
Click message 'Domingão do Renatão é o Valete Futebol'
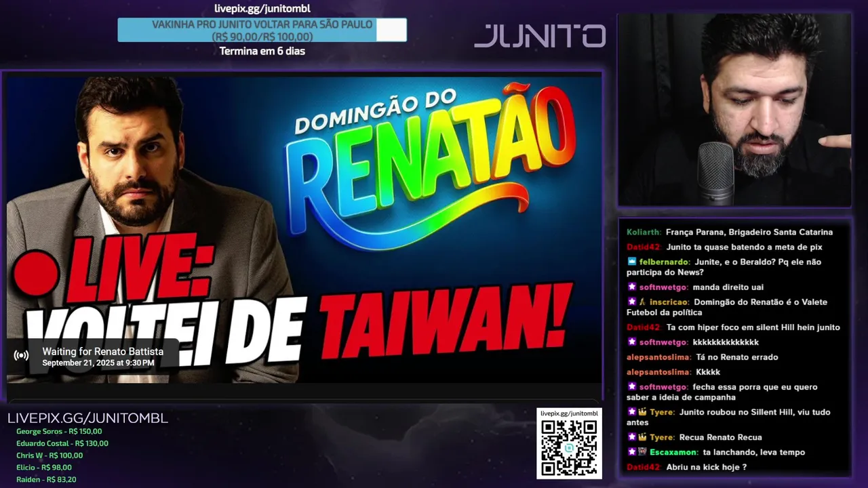tap(727, 307)
